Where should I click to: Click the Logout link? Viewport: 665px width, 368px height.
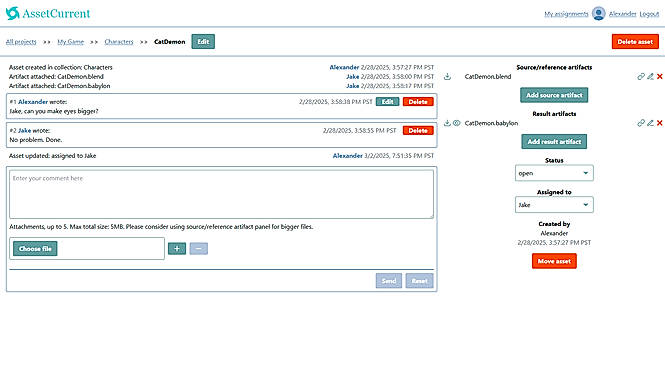click(x=649, y=14)
